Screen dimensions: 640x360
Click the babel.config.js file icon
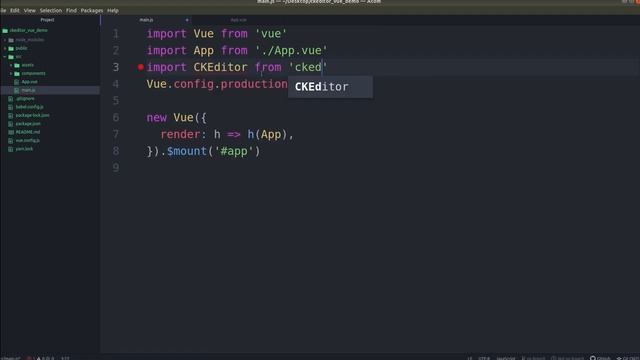tap(11, 107)
